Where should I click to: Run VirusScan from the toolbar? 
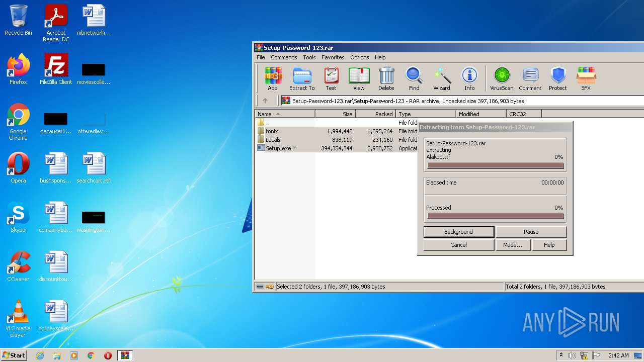502,79
